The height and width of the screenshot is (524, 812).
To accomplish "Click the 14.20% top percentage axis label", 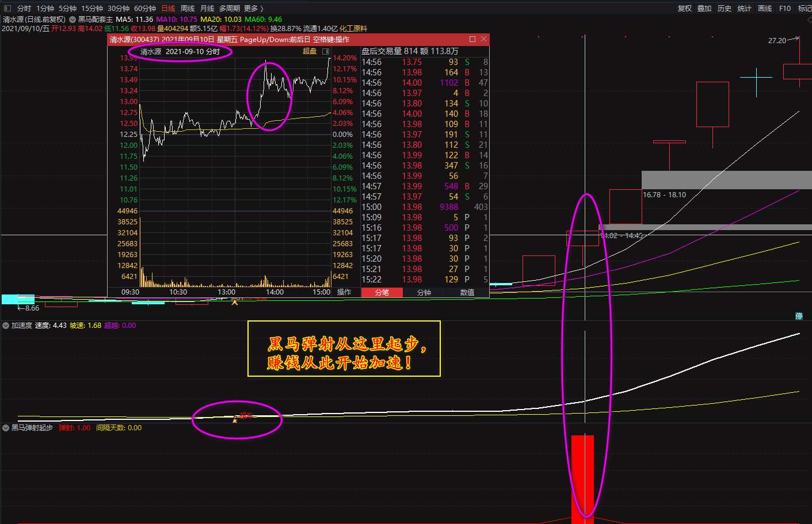I will coord(345,58).
